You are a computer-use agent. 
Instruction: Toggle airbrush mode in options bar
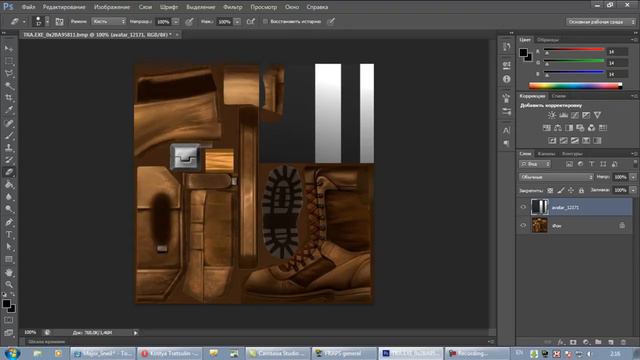[251, 22]
